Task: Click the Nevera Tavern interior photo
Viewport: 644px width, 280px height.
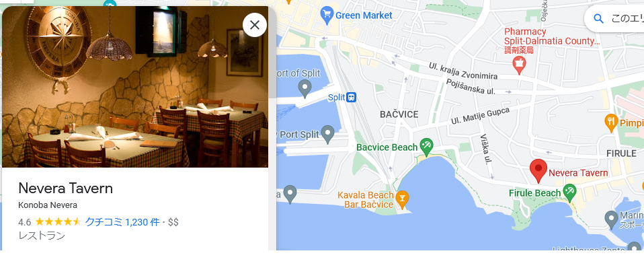Action: (135, 87)
